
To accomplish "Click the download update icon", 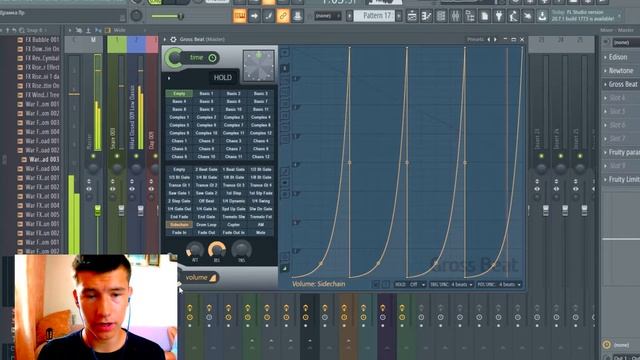I will 542,16.
